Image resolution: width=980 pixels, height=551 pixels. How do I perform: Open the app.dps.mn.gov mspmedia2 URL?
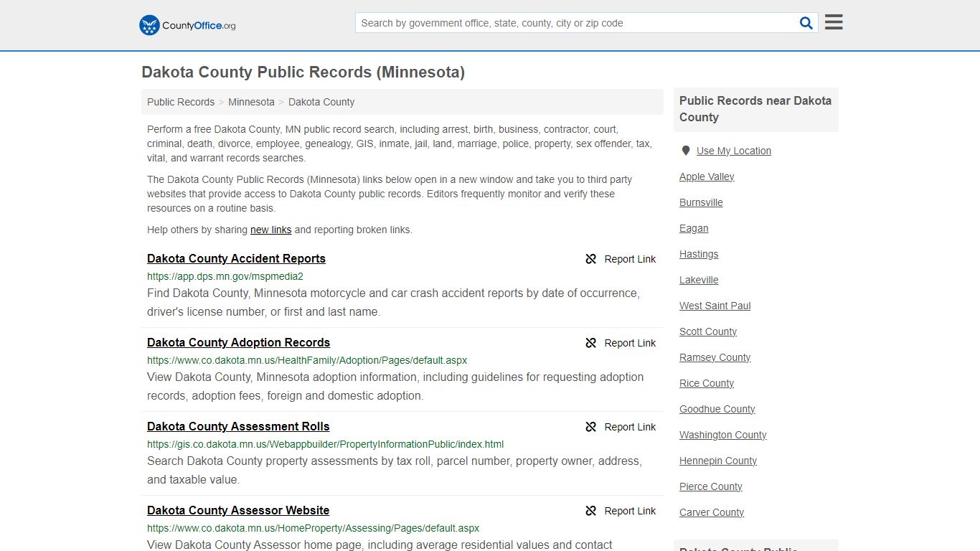coord(225,276)
